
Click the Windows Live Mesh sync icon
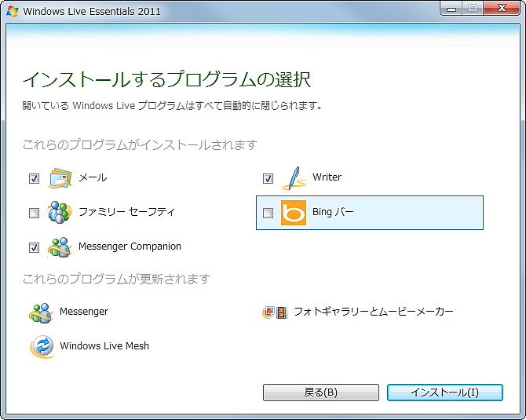click(x=42, y=346)
